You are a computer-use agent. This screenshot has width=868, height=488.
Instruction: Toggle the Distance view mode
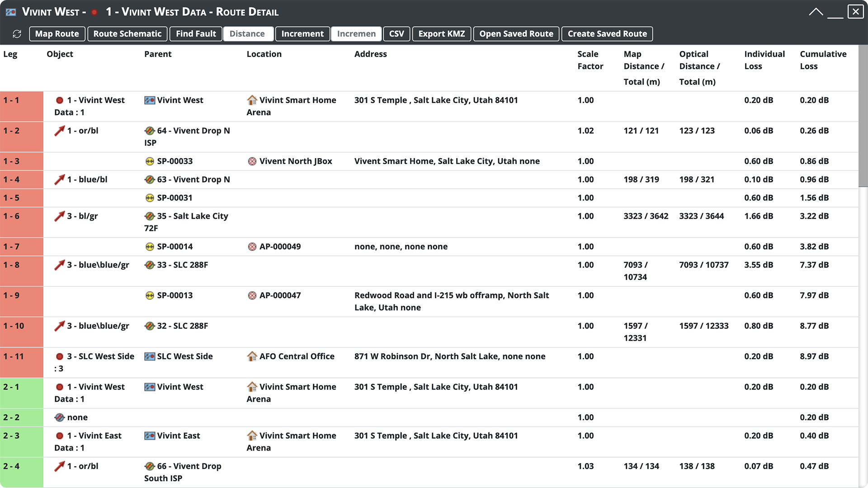point(247,33)
